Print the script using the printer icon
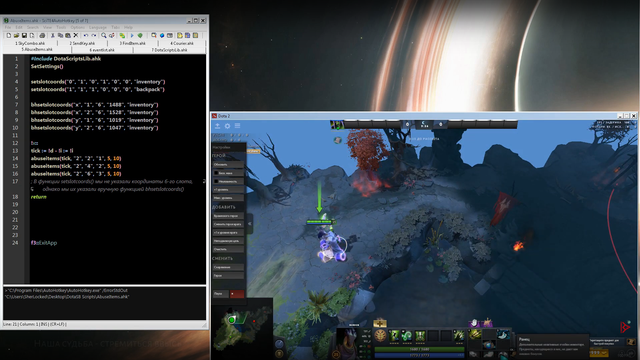Screen dimensions: 640x360 [42, 36]
